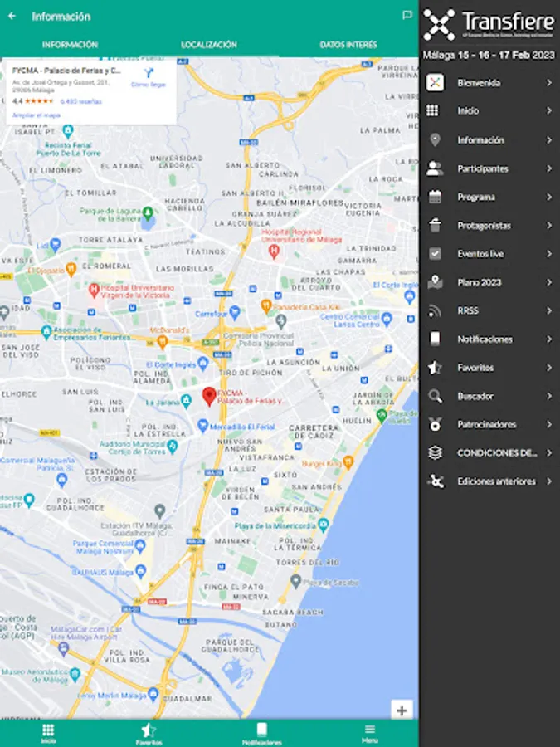Tap the Participantes people icon
Screen dimensions: 560x747
coord(435,168)
